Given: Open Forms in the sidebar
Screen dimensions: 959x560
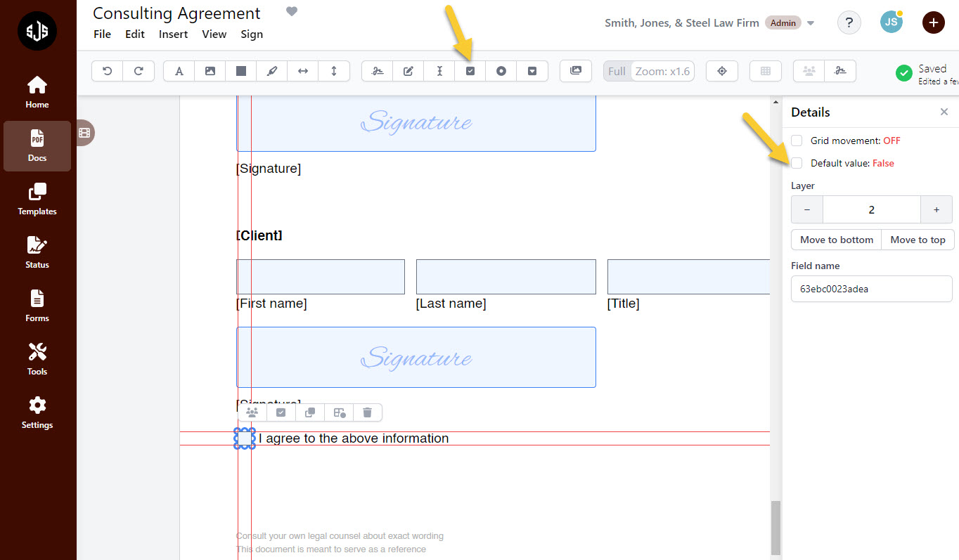Looking at the screenshot, I should click(x=37, y=306).
